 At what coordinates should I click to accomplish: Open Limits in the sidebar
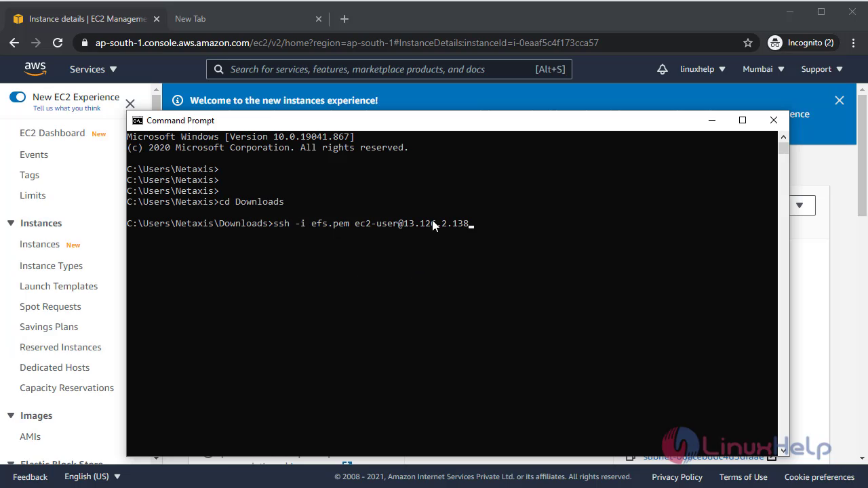33,195
